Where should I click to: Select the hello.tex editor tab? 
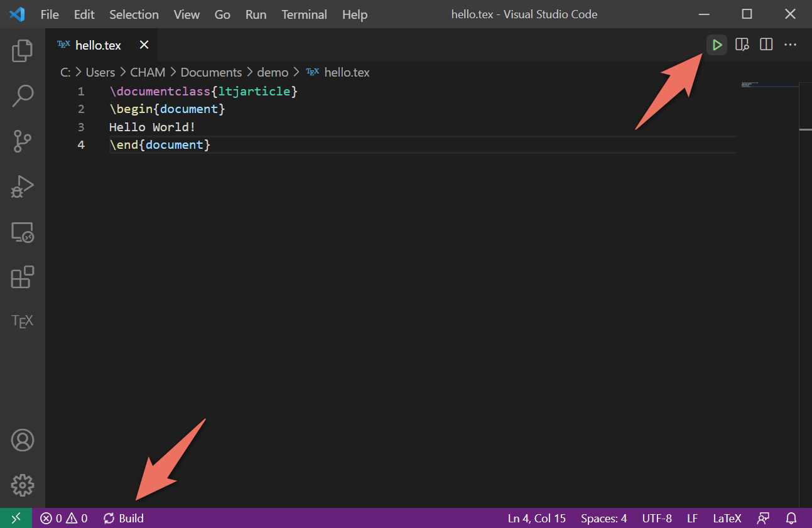click(98, 45)
